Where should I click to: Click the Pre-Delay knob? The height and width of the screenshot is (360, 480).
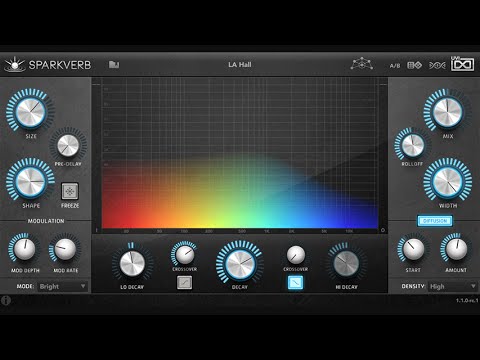tap(68, 146)
